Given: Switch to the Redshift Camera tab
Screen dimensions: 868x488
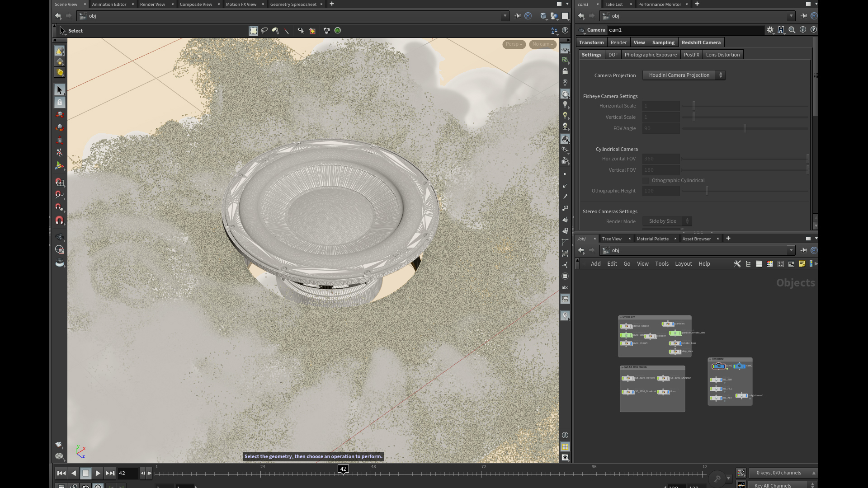Looking at the screenshot, I should coord(701,42).
